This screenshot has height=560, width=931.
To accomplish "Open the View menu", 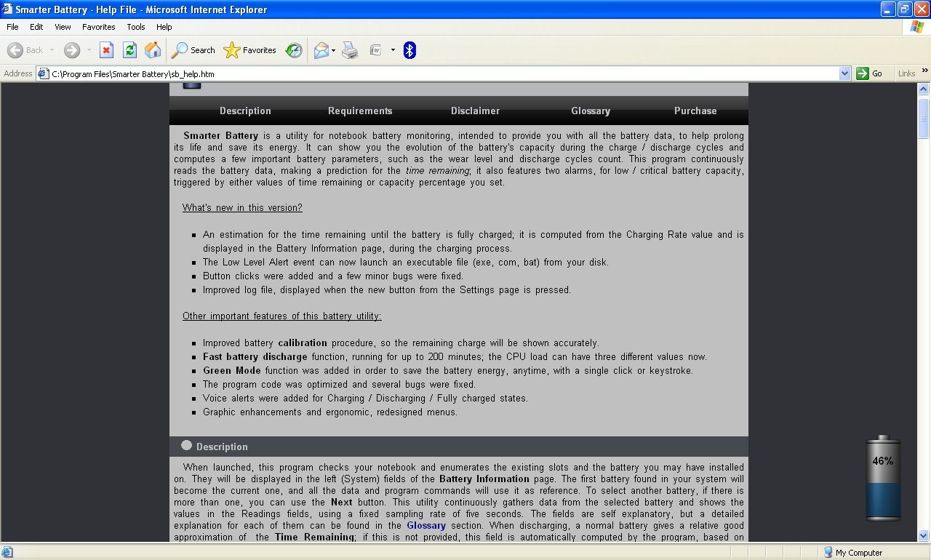I will 63,27.
